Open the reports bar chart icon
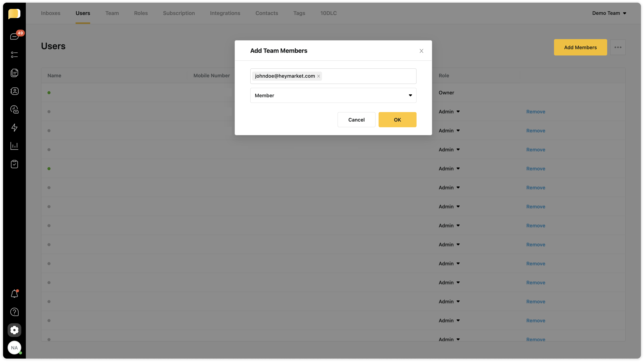The height and width of the screenshot is (362, 644). [14, 146]
